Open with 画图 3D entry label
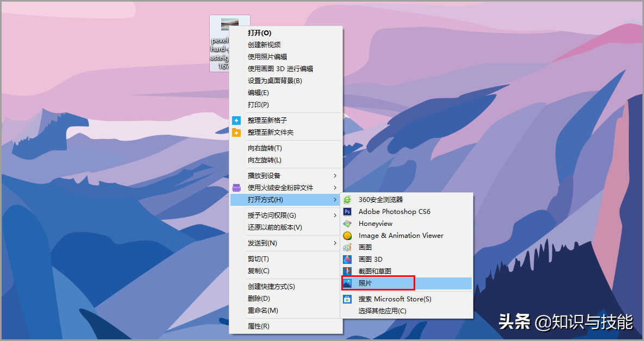This screenshot has height=341, width=644. [x=371, y=260]
